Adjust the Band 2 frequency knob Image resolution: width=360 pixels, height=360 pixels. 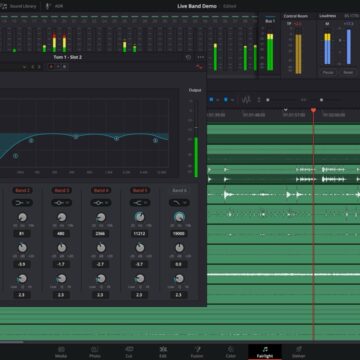pyautogui.click(x=22, y=217)
